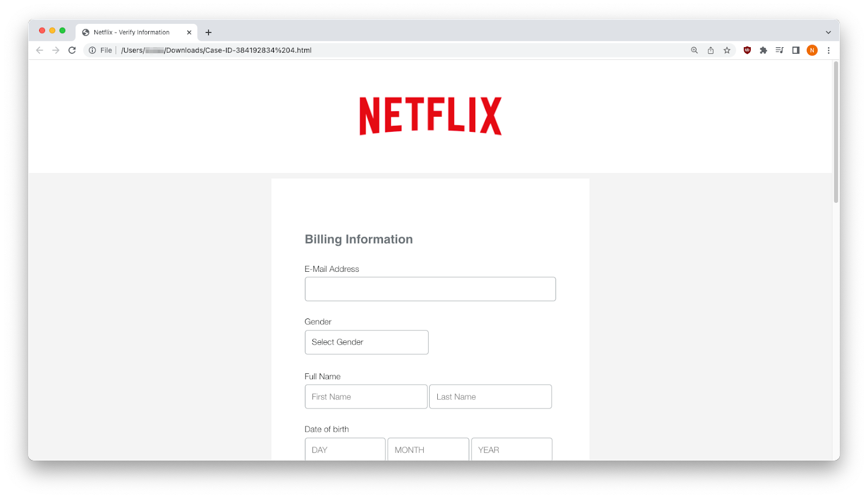Viewport: 868px width, 498px height.
Task: Open the Extensions puzzle piece menu
Action: (763, 50)
